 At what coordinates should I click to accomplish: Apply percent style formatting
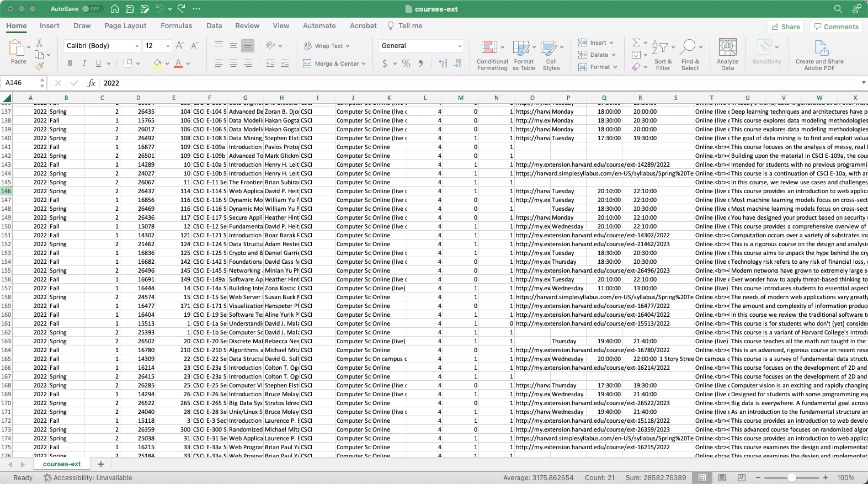coord(406,63)
